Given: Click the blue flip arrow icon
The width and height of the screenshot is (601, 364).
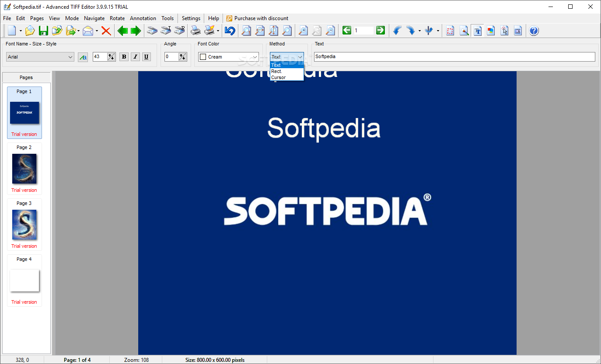Looking at the screenshot, I should click(x=429, y=31).
